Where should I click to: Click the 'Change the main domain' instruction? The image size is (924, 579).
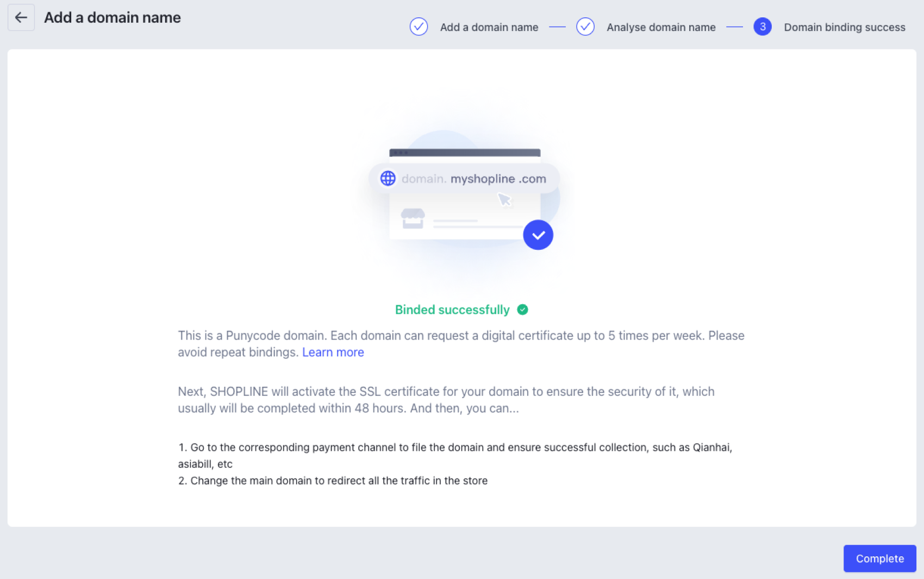pyautogui.click(x=333, y=481)
